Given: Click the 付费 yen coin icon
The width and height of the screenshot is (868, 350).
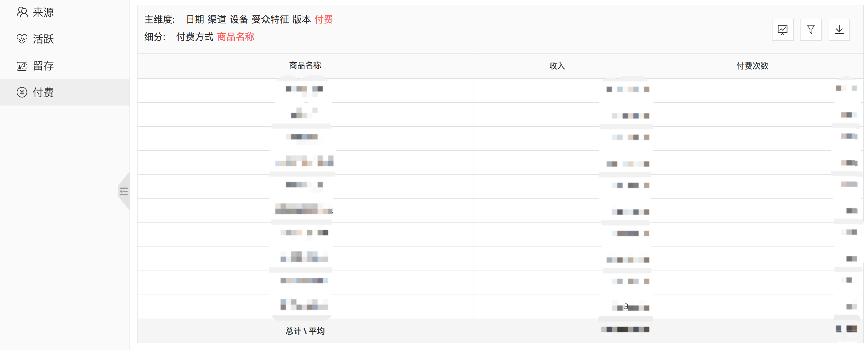Looking at the screenshot, I should [x=22, y=93].
